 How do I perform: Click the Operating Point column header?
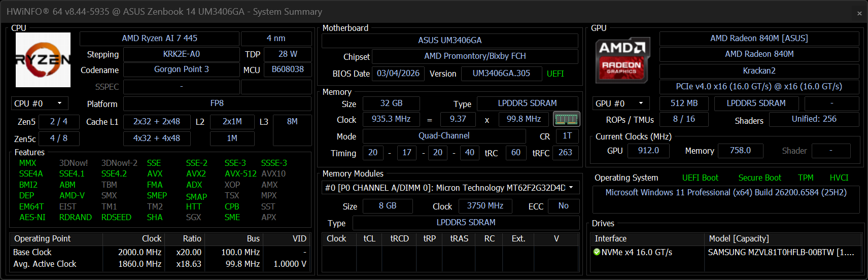[56, 238]
